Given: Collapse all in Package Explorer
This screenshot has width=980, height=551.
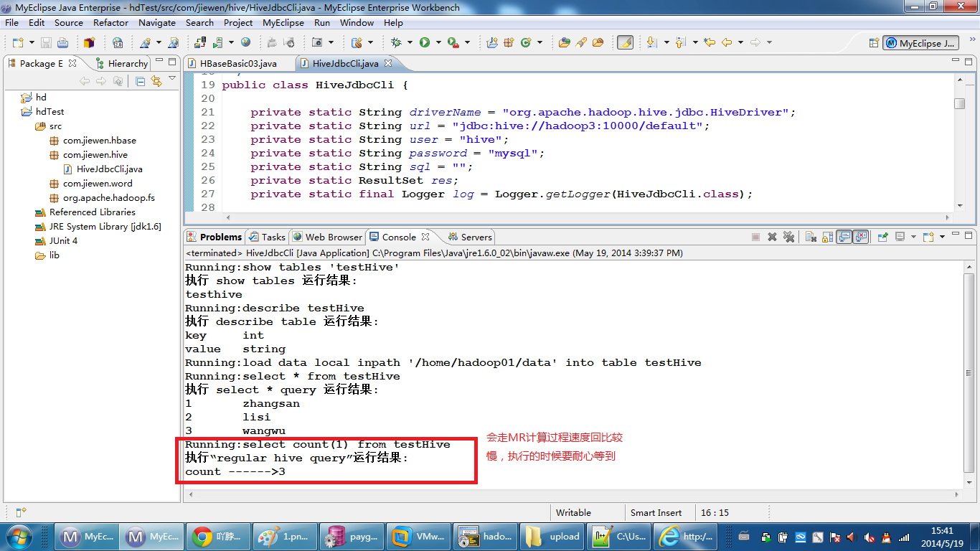Looking at the screenshot, I should click(141, 81).
